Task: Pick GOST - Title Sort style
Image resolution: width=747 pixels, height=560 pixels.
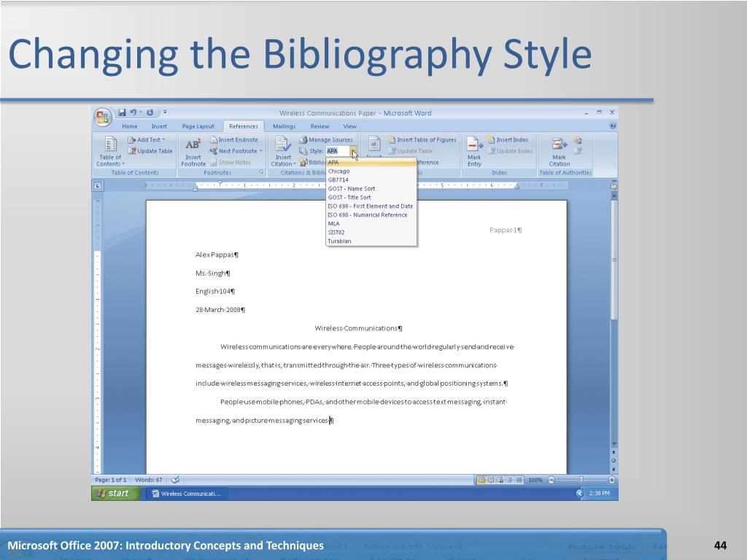Action: pos(371,198)
